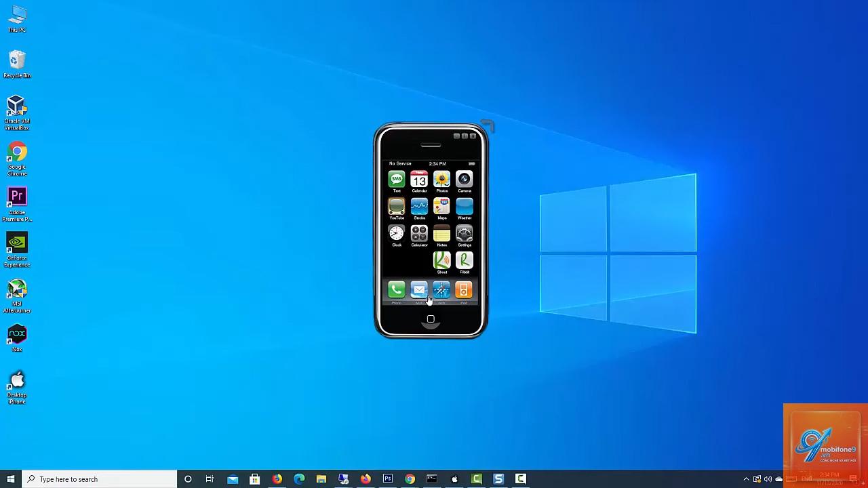Open the Notes app

(441, 234)
